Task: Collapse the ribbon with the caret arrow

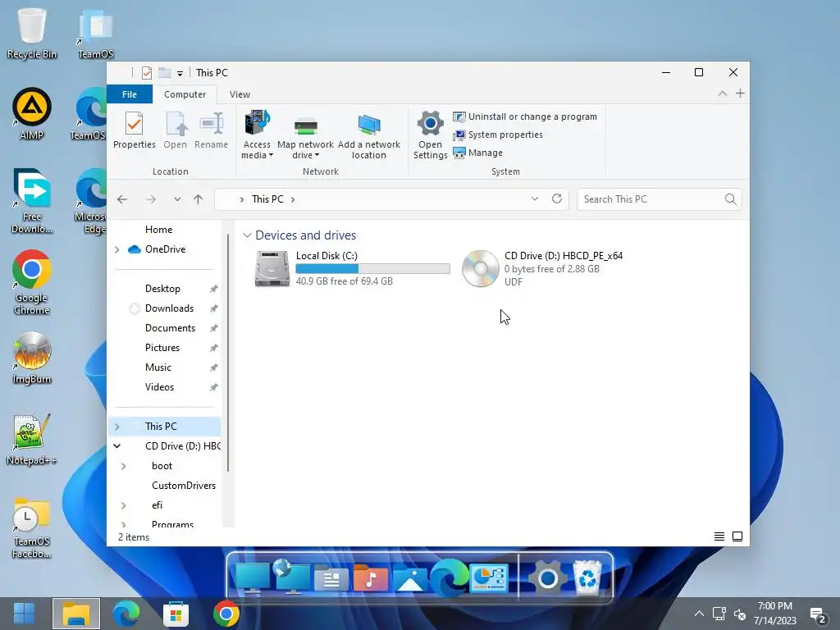Action: click(x=722, y=94)
